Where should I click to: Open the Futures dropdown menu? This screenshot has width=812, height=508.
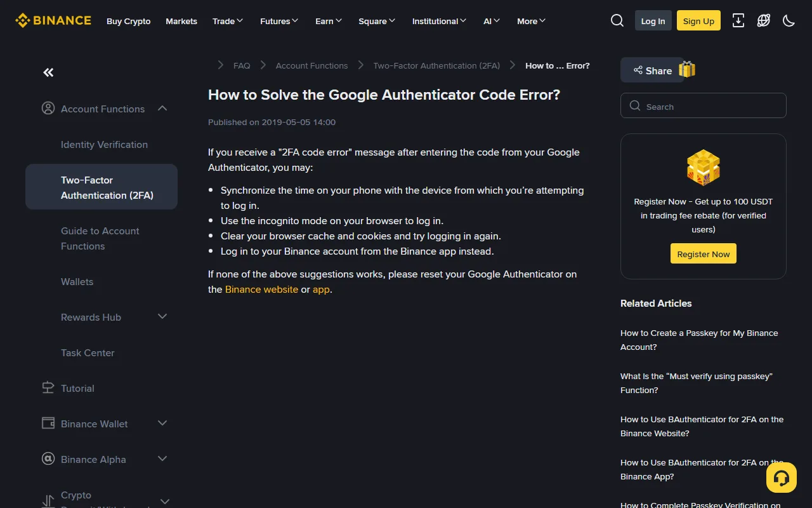pyautogui.click(x=279, y=21)
